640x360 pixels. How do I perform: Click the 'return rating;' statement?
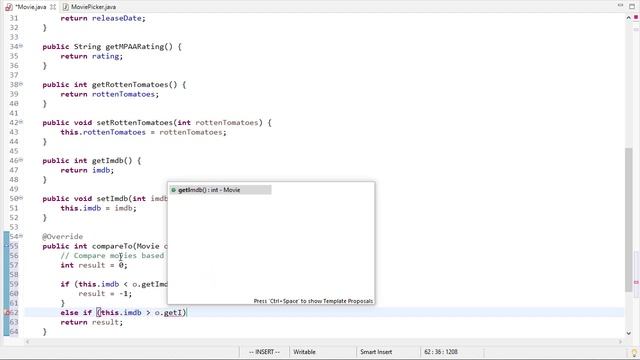[91, 56]
